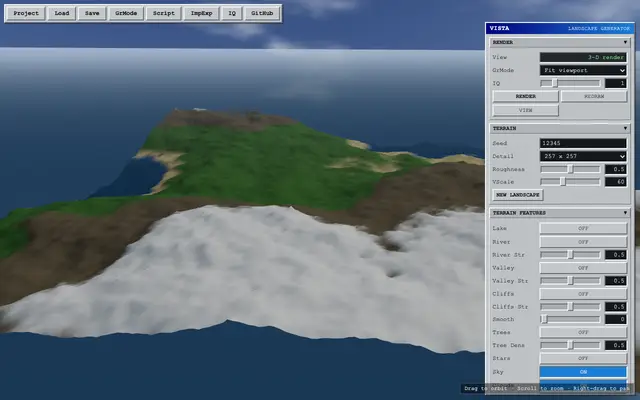Screen dimensions: 640x400
Task: Click the 3-D render View field
Action: 583,57
